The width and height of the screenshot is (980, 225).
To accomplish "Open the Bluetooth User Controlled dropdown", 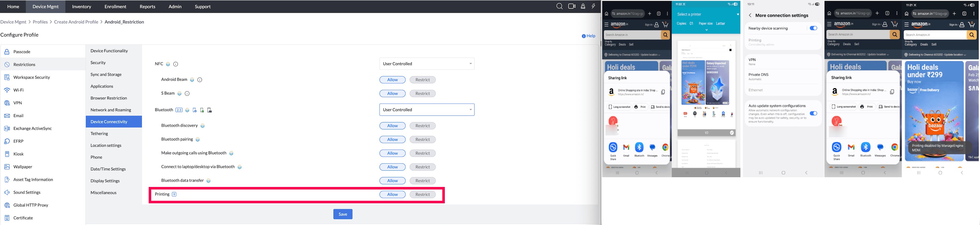I will pyautogui.click(x=427, y=110).
